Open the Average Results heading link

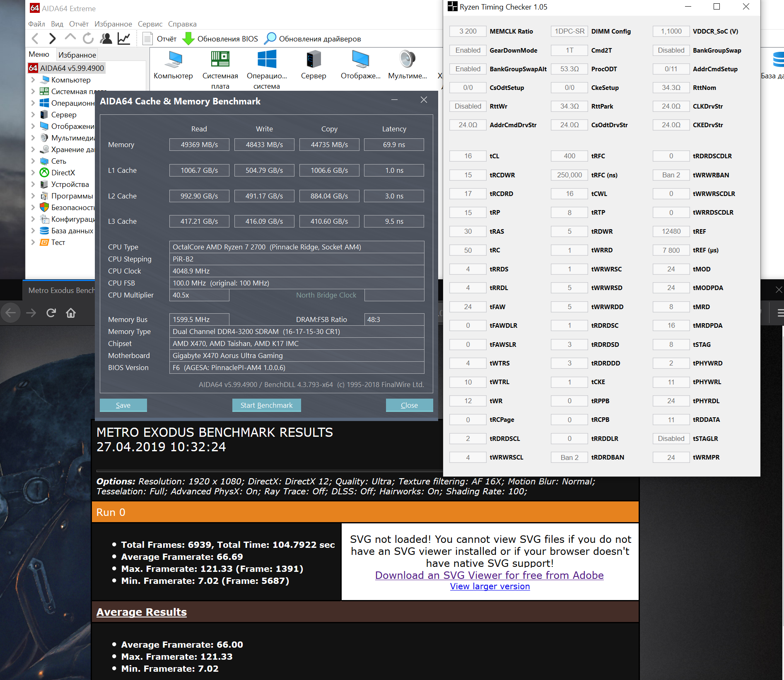click(142, 612)
